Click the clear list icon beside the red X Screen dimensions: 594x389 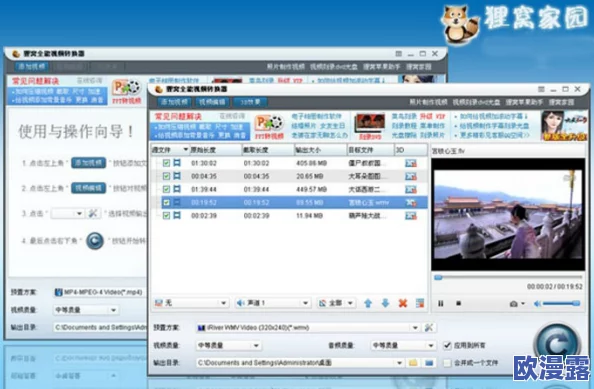point(420,303)
